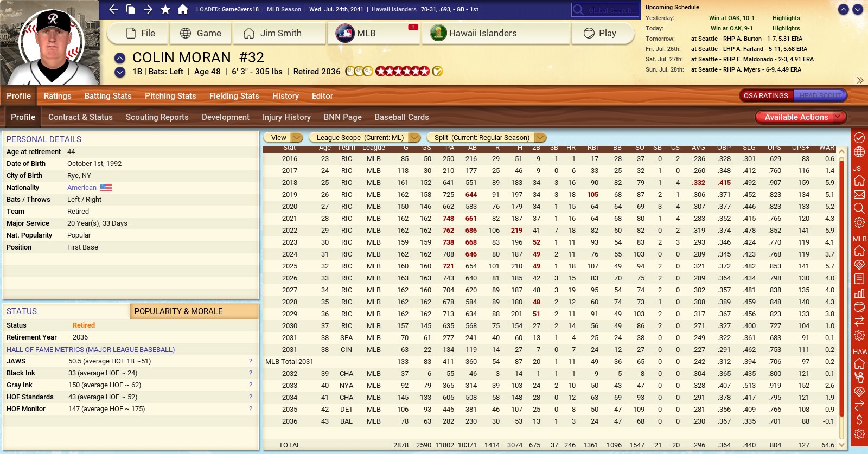Click the checkmark icon atop right sidebar

point(859,138)
